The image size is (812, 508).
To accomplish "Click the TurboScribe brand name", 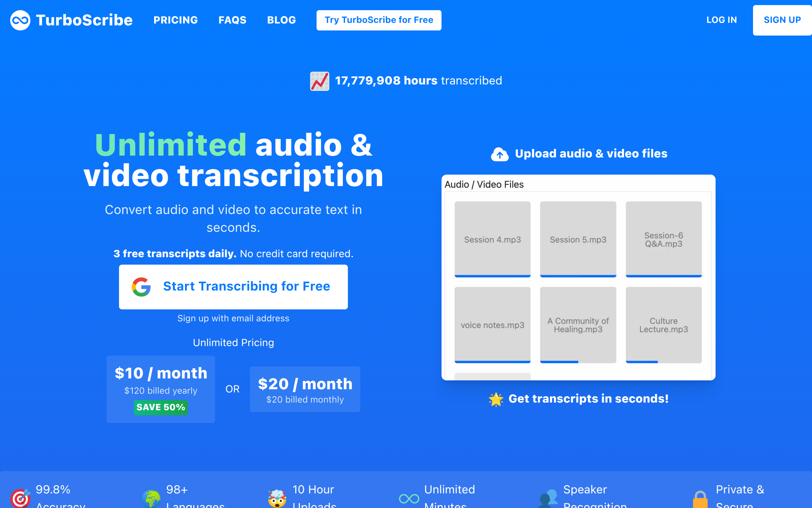I will click(x=84, y=20).
